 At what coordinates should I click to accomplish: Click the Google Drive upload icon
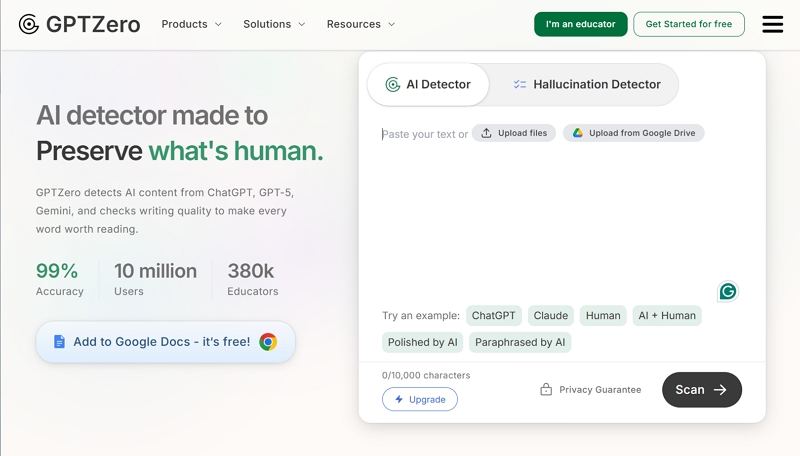(577, 133)
